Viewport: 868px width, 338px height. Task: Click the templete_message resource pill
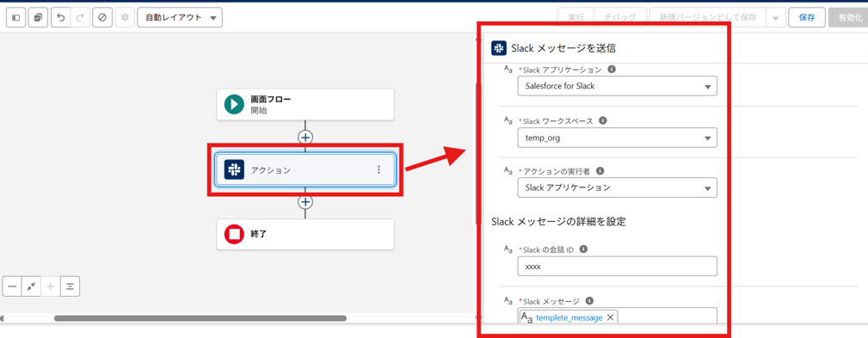pyautogui.click(x=569, y=317)
